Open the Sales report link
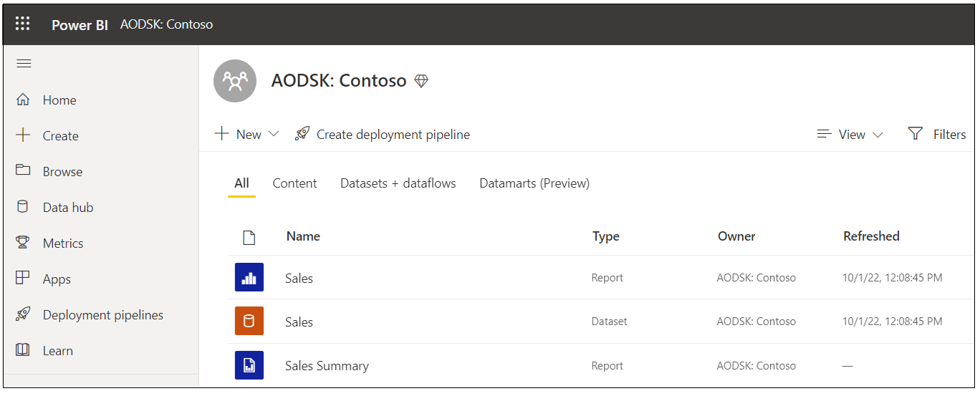 click(x=299, y=278)
